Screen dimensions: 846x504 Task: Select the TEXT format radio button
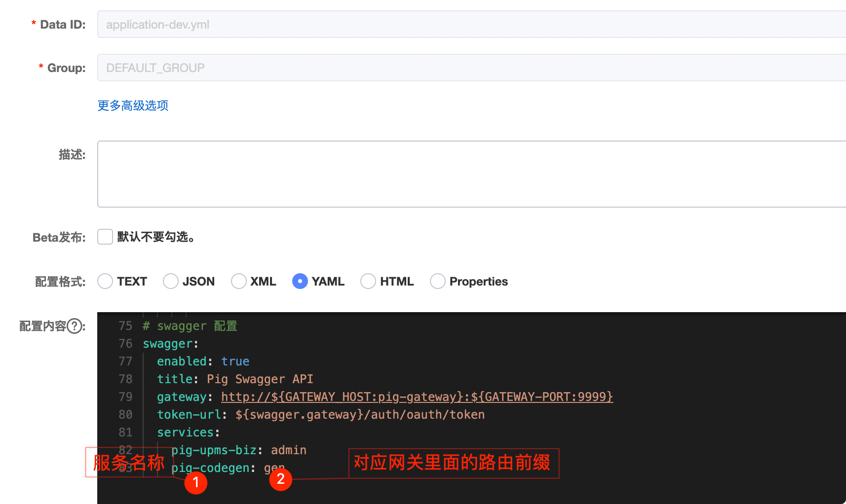(105, 281)
